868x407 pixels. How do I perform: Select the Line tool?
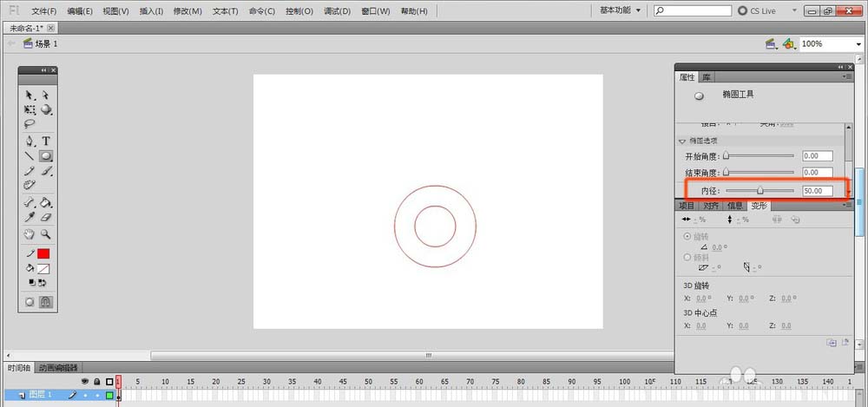[x=30, y=156]
